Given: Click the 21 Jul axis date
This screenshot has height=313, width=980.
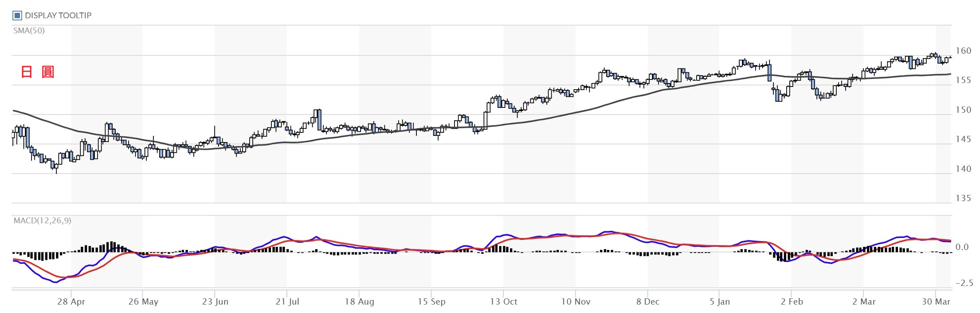Looking at the screenshot, I should tap(287, 302).
